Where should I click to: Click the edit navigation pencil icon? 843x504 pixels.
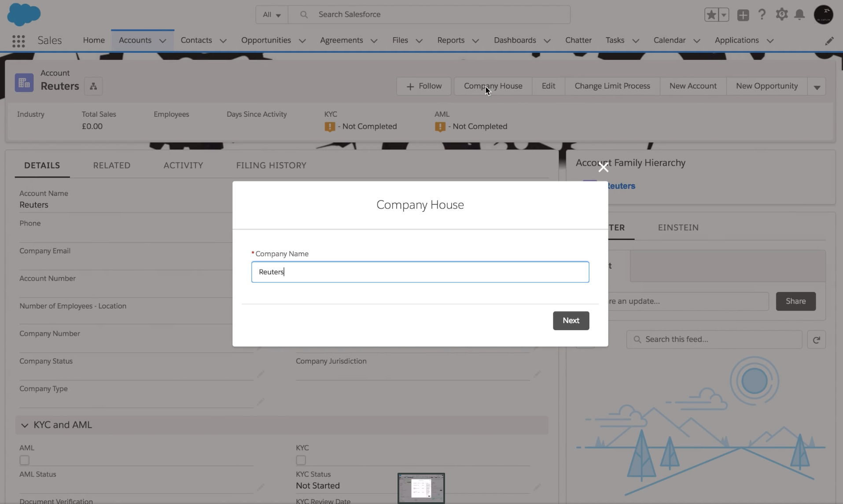click(x=829, y=41)
